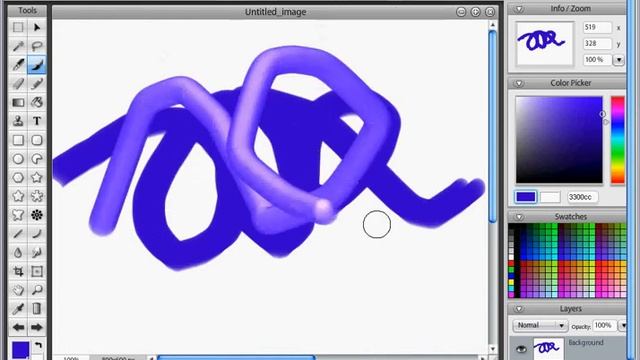
Task: Click the 100 % zoom value field
Action: tap(598, 60)
